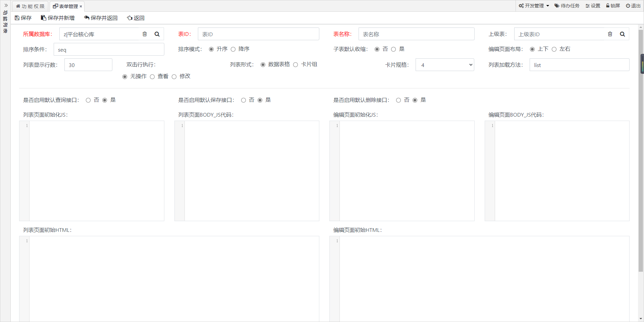Disable default save interface (否)
The width and height of the screenshot is (644, 322).
(x=244, y=100)
